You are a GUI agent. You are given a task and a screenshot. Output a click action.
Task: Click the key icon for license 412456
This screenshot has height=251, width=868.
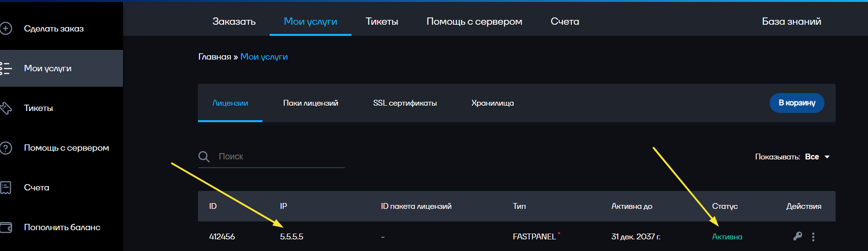798,236
